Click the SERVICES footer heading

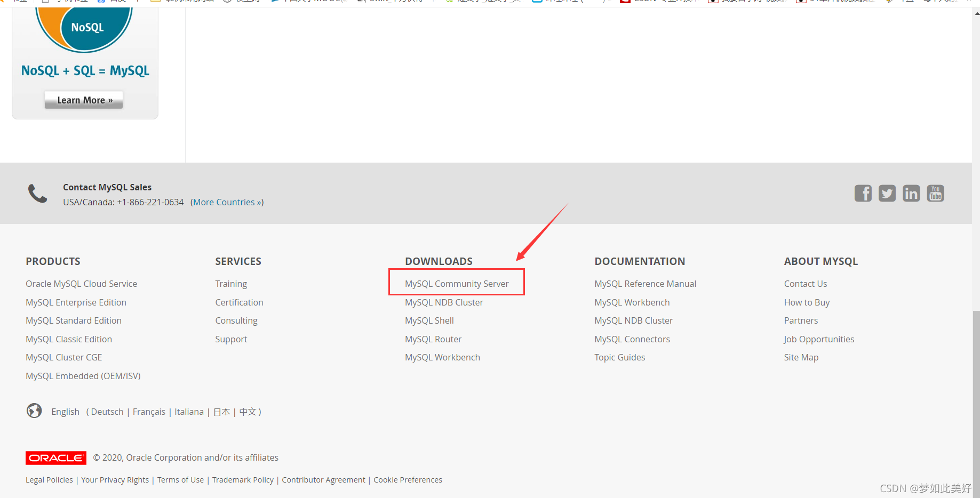point(238,261)
